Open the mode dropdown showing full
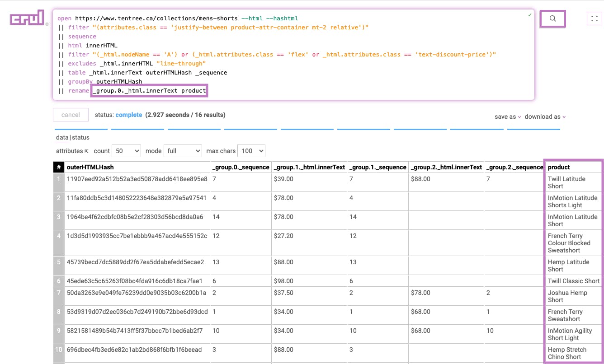 [x=183, y=151]
